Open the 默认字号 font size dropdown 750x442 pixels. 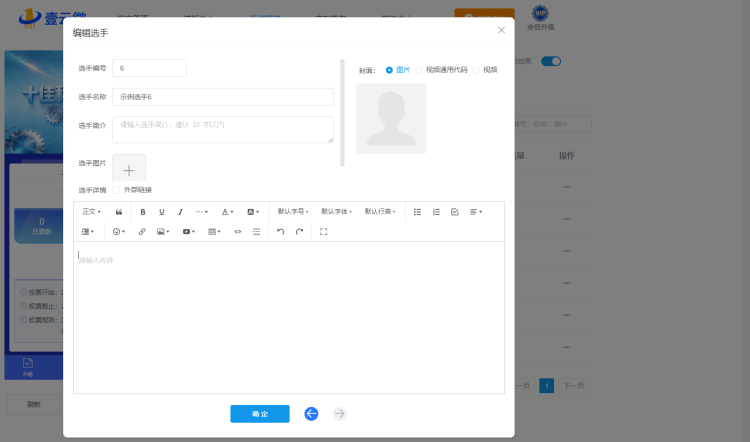coord(293,212)
